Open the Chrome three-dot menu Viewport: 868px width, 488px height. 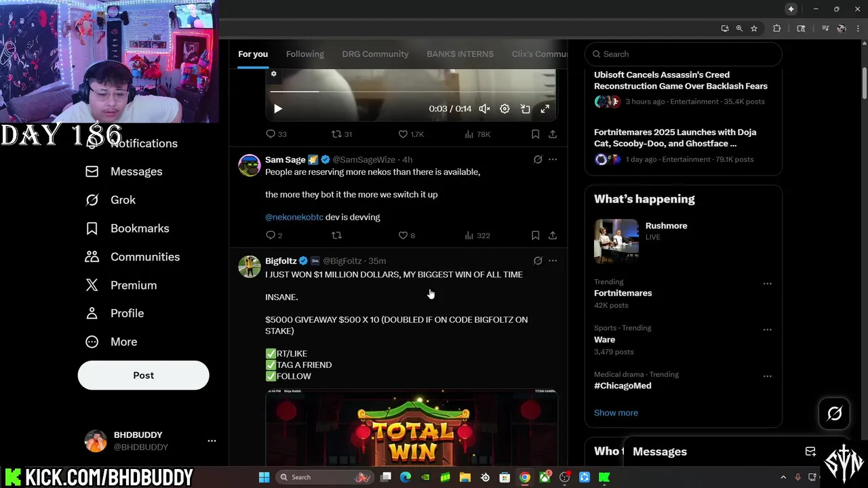tap(858, 28)
